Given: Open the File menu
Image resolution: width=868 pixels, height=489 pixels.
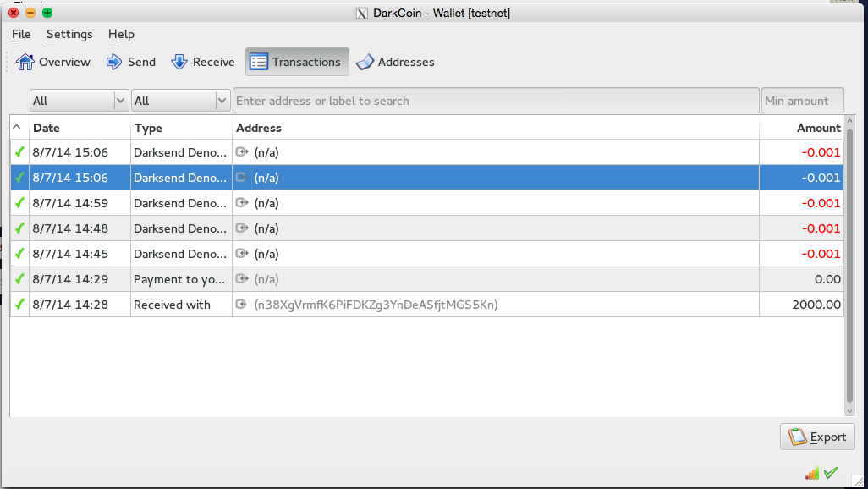Looking at the screenshot, I should click(21, 35).
